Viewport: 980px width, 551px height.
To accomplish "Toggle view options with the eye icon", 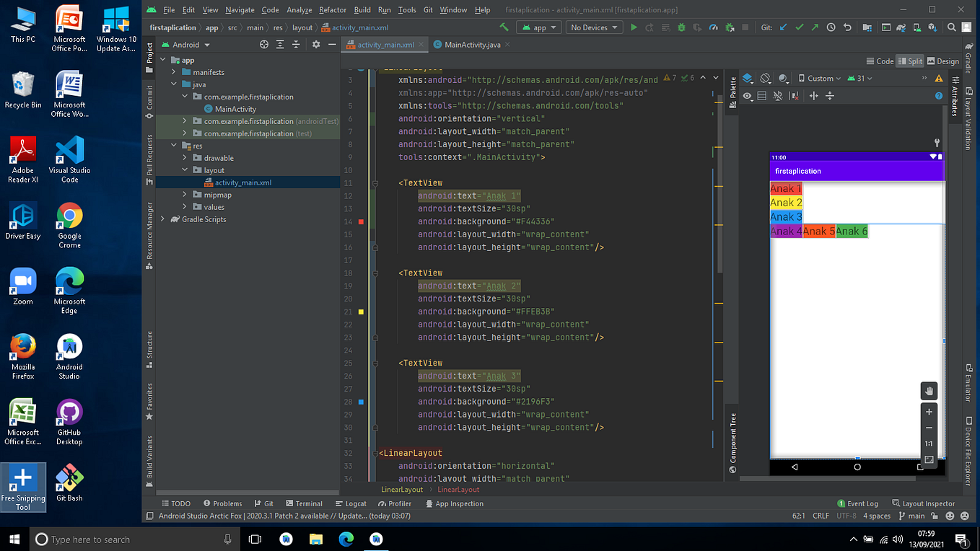I will [747, 95].
